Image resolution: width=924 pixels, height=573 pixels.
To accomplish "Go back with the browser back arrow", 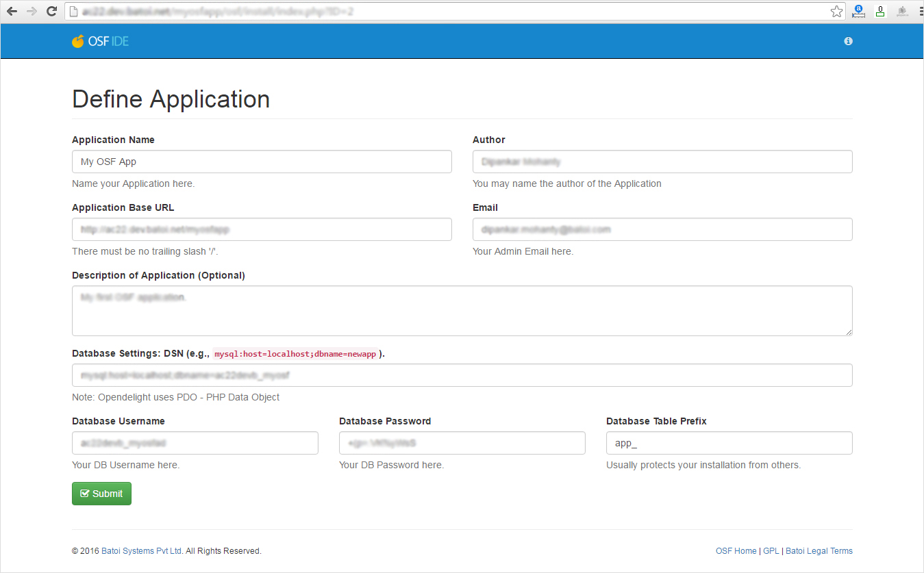I will (x=12, y=12).
